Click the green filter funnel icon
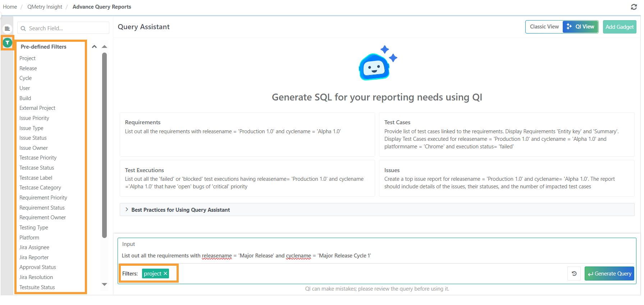This screenshot has width=644, height=305. [x=7, y=43]
